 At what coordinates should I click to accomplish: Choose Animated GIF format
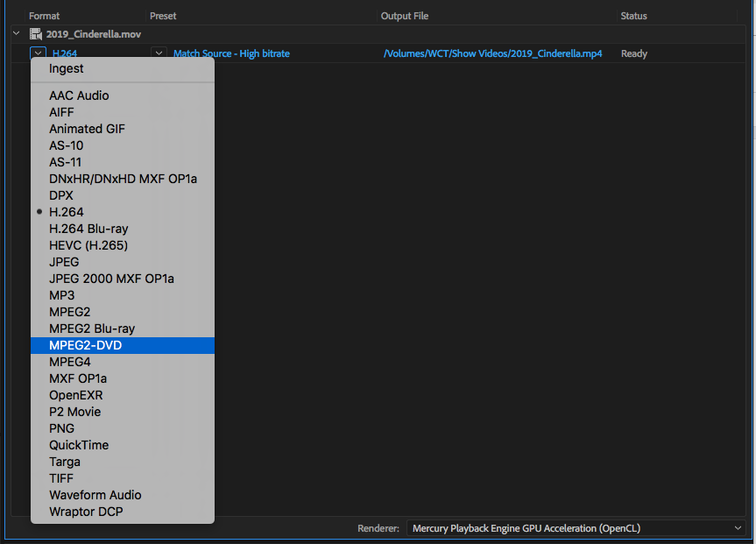87,129
